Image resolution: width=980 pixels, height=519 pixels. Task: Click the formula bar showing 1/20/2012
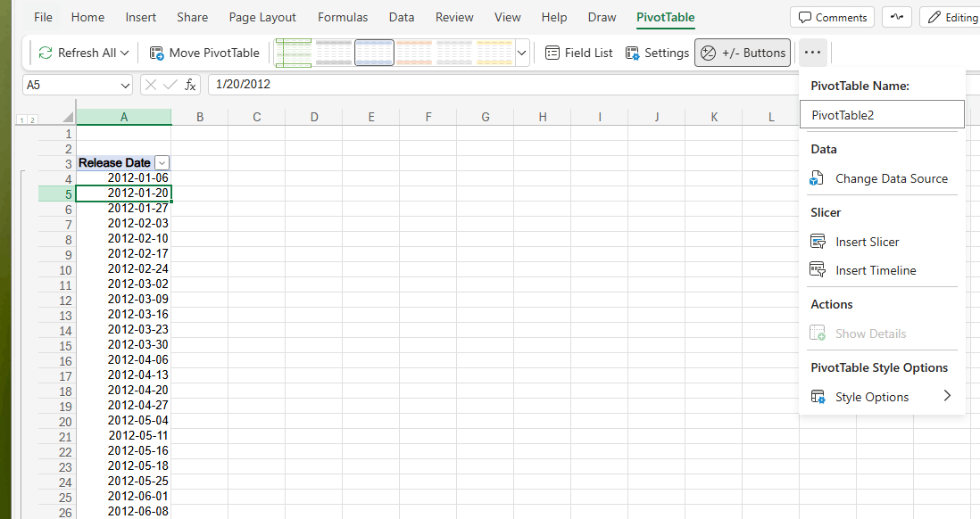pyautogui.click(x=503, y=85)
